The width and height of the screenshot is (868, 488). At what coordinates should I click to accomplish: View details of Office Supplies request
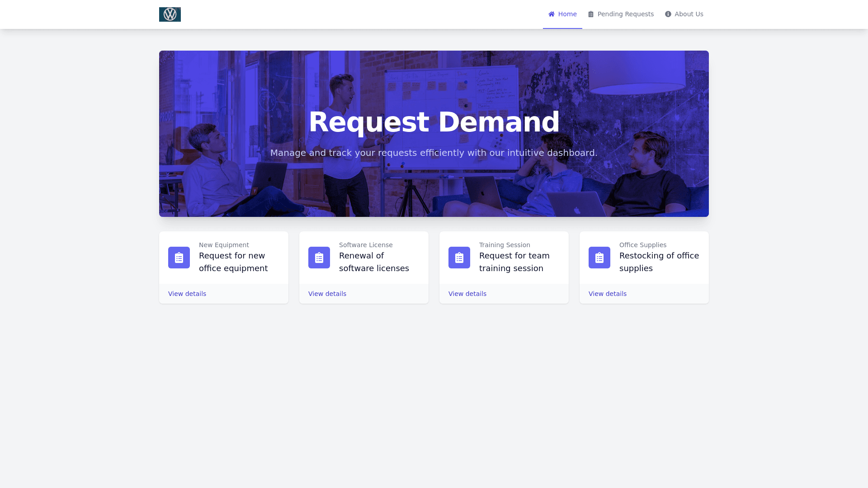pos(608,294)
